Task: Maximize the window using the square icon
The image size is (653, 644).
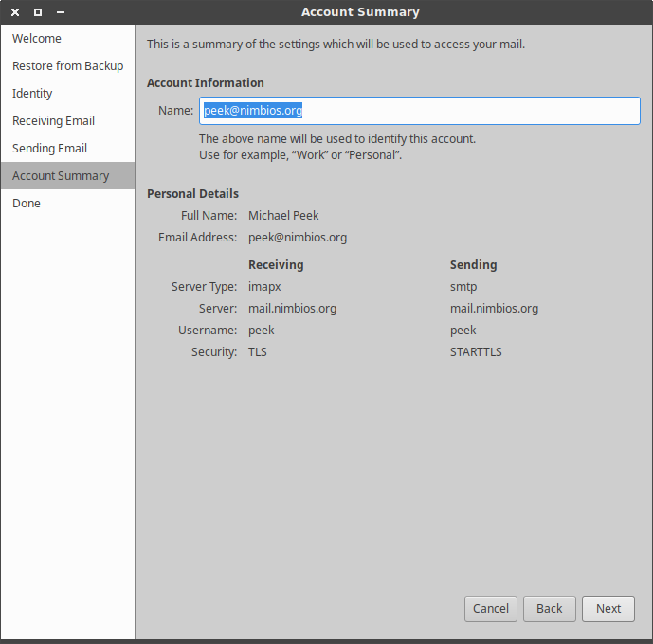Action: [x=38, y=12]
